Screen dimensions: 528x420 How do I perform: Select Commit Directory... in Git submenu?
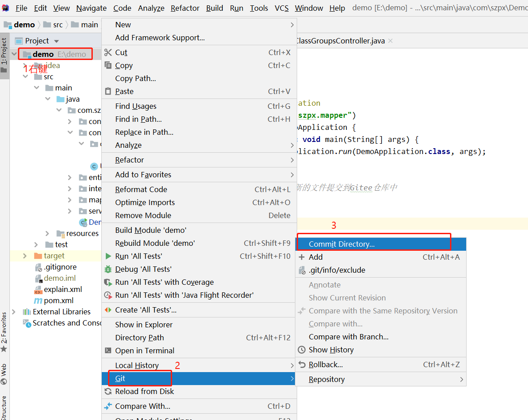pos(381,244)
